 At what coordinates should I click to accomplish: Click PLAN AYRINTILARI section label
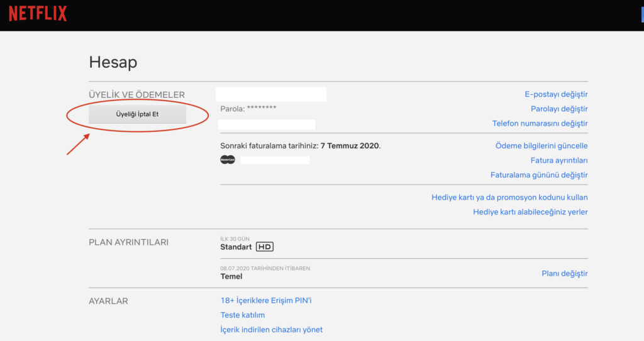128,242
